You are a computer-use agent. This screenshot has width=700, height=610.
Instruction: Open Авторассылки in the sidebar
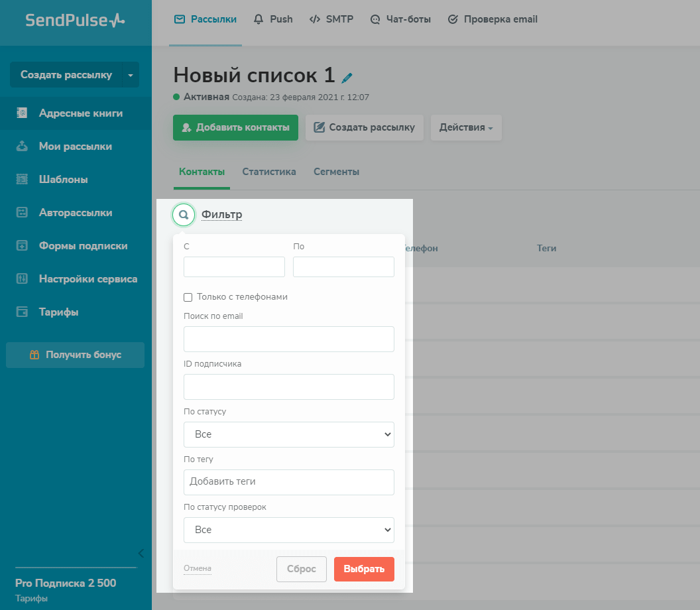tap(75, 213)
